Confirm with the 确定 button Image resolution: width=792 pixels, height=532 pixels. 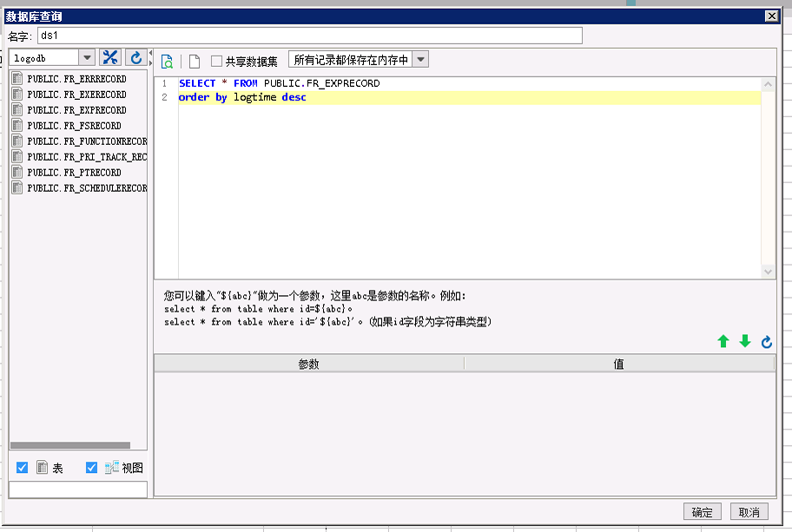pyautogui.click(x=702, y=512)
